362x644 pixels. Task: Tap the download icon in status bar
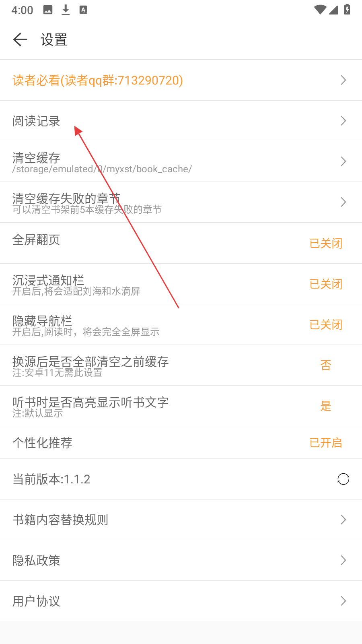click(66, 10)
